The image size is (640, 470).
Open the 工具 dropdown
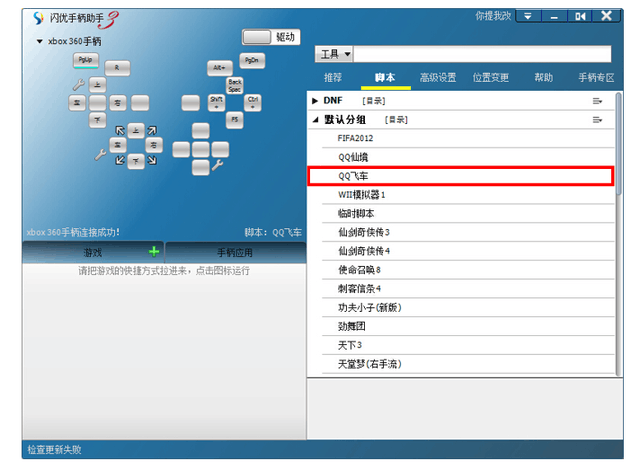tap(335, 54)
